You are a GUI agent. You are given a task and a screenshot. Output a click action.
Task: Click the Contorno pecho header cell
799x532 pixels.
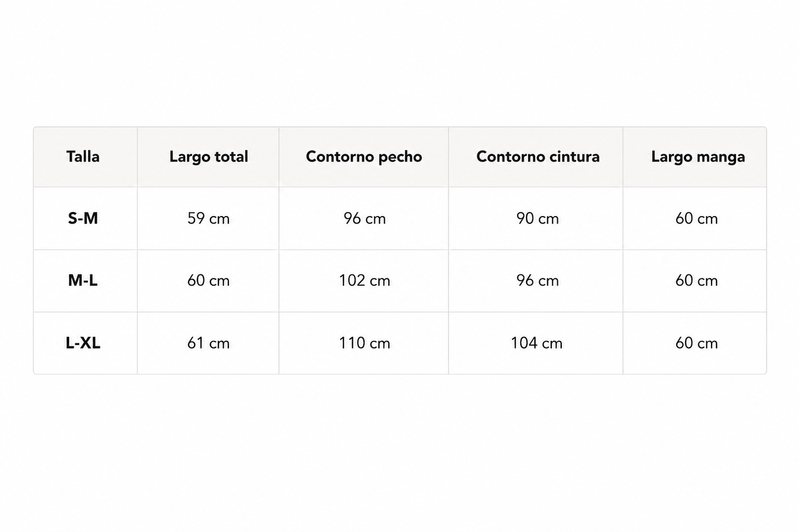point(363,157)
